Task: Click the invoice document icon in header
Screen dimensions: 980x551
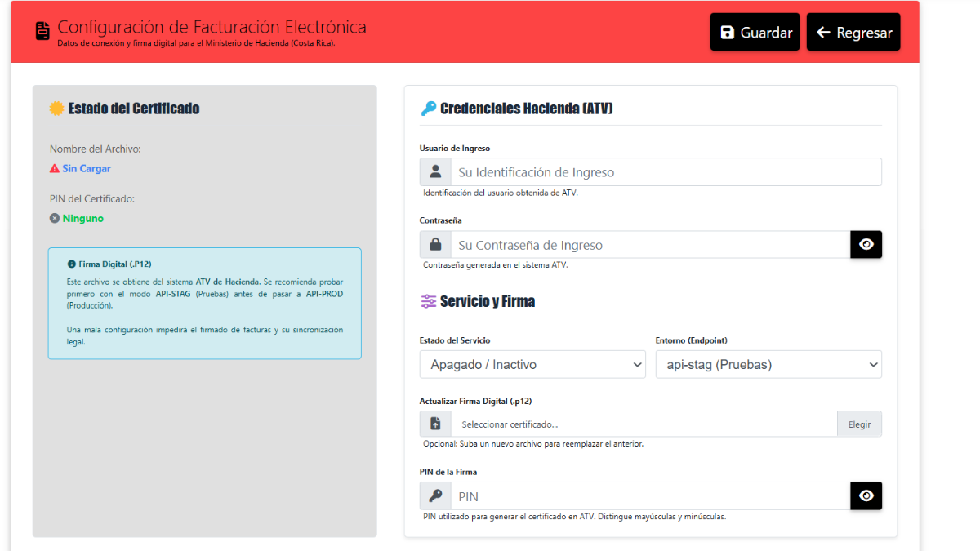Action: pyautogui.click(x=42, y=31)
